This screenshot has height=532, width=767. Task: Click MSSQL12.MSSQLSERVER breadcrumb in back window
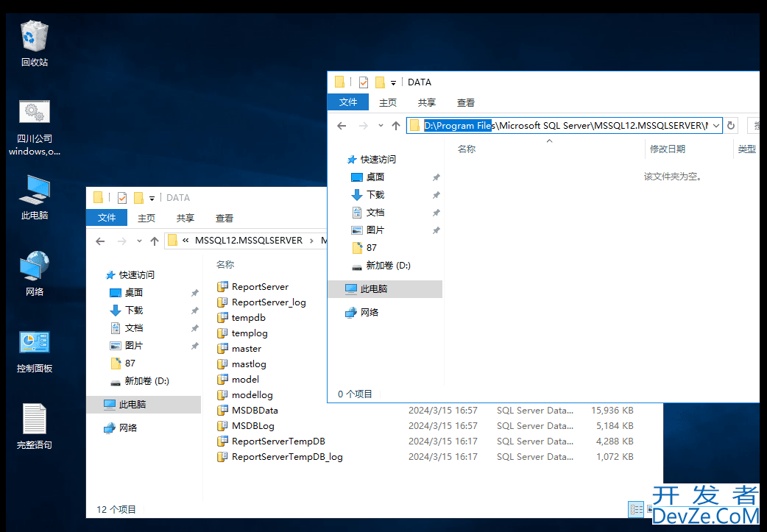point(249,241)
